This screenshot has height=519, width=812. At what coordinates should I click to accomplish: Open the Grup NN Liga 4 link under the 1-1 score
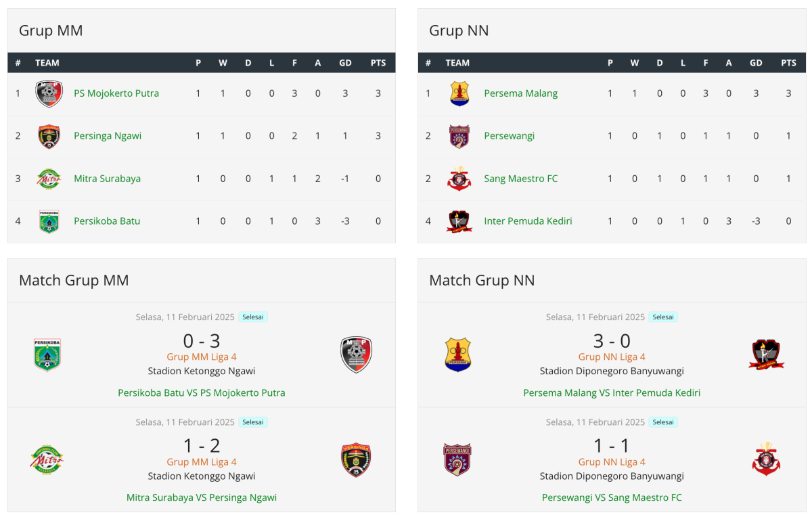point(612,461)
